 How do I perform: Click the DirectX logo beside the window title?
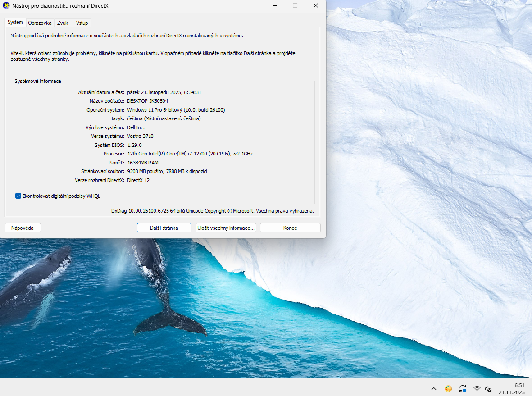click(6, 6)
